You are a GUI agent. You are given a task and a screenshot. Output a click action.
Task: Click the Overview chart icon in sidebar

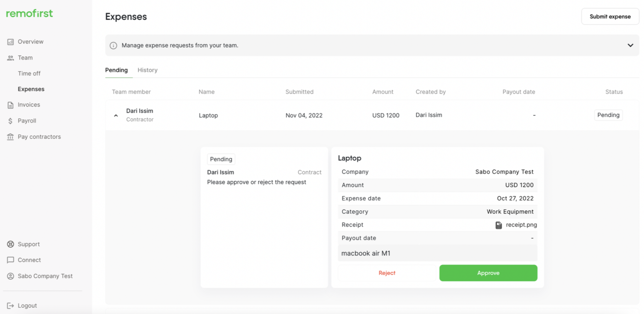10,42
